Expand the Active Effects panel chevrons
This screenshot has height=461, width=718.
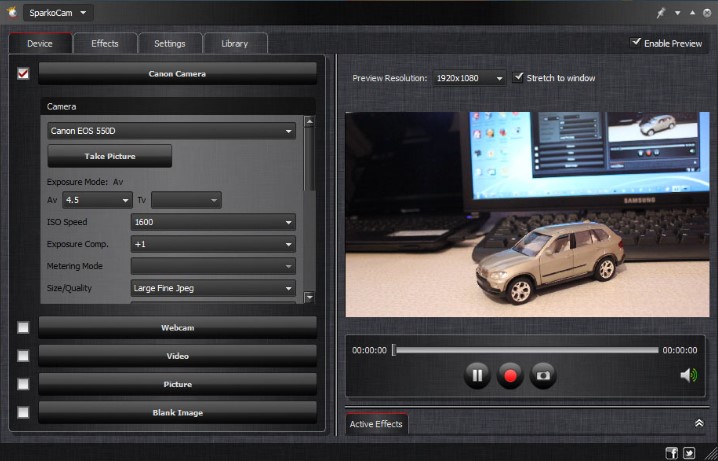click(699, 423)
